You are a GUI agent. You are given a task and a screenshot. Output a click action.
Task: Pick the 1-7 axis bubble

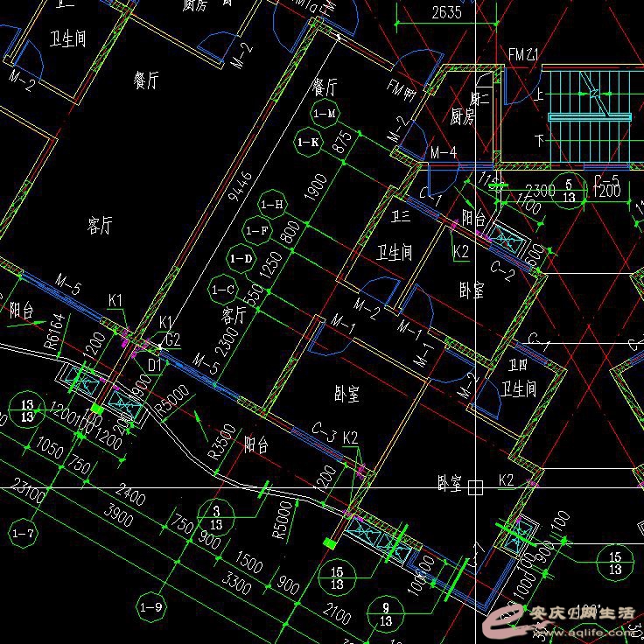point(24,532)
